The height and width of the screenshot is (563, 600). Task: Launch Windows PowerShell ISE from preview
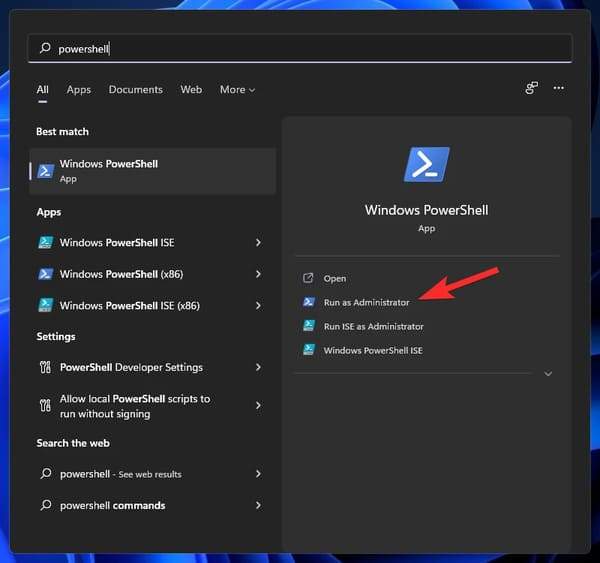coord(373,350)
